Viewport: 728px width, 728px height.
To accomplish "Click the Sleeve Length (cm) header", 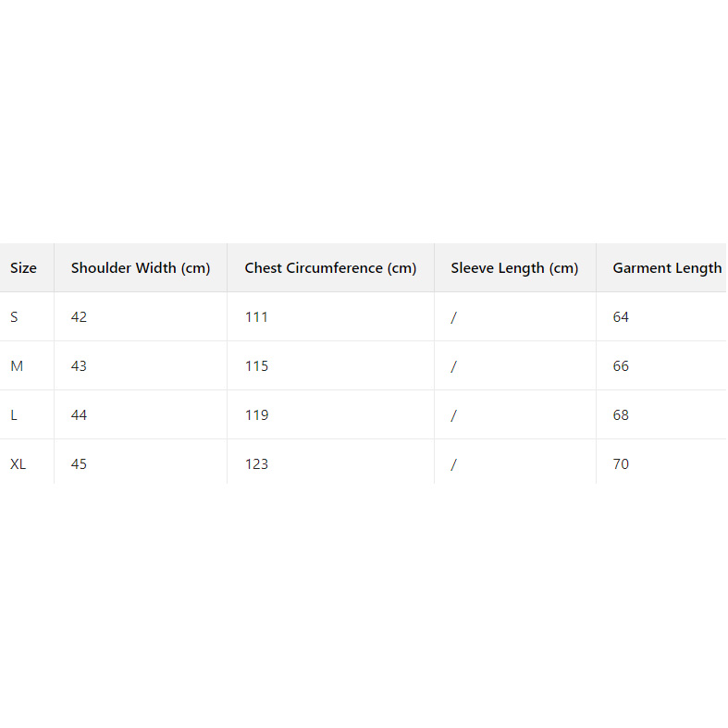I will 514,268.
